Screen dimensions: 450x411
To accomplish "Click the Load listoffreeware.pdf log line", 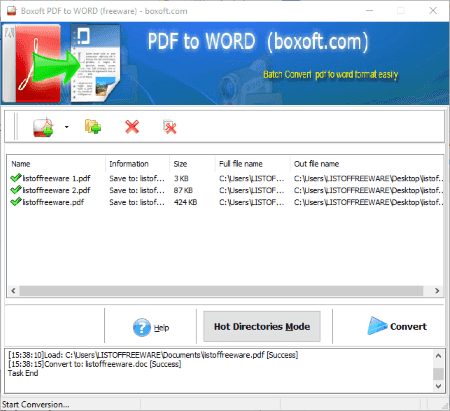I will click(x=153, y=355).
